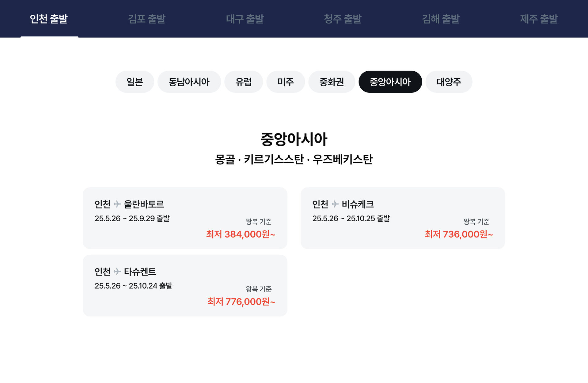This screenshot has width=588, height=383.
Task: Click the plane icon before 비슈케크
Action: click(x=335, y=204)
